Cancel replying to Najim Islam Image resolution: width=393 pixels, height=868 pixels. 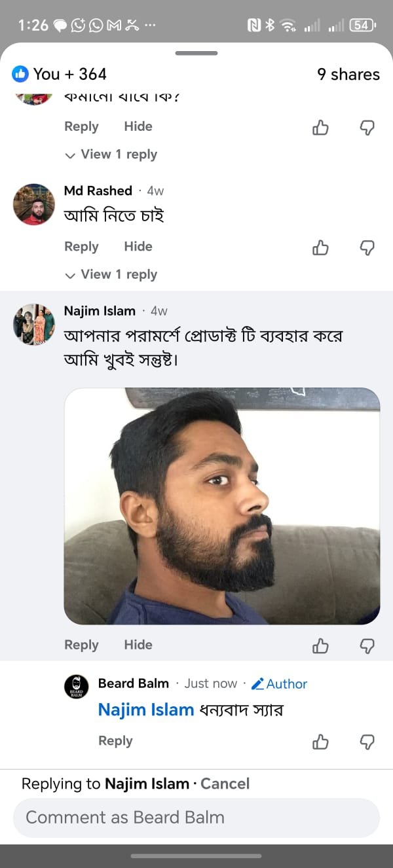[225, 784]
